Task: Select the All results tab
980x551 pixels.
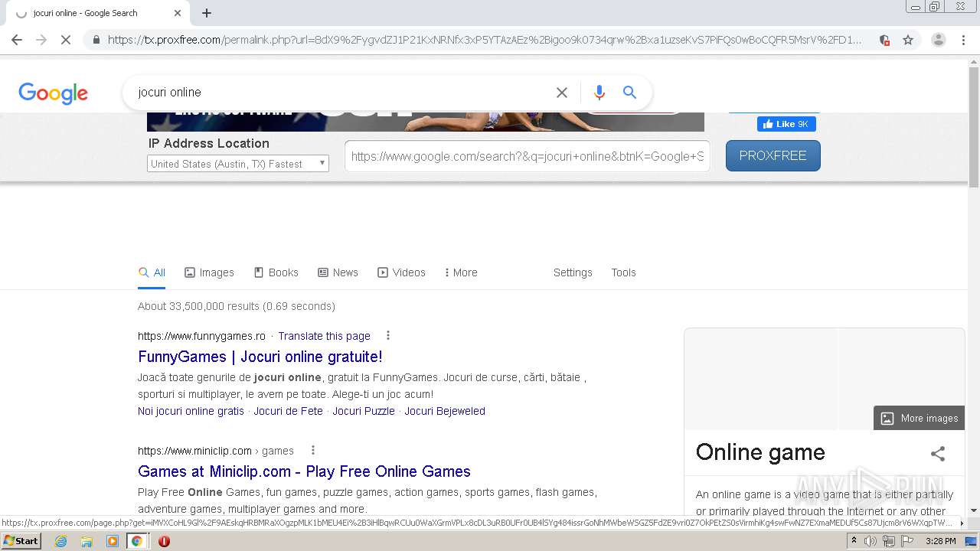Action: coord(152,272)
